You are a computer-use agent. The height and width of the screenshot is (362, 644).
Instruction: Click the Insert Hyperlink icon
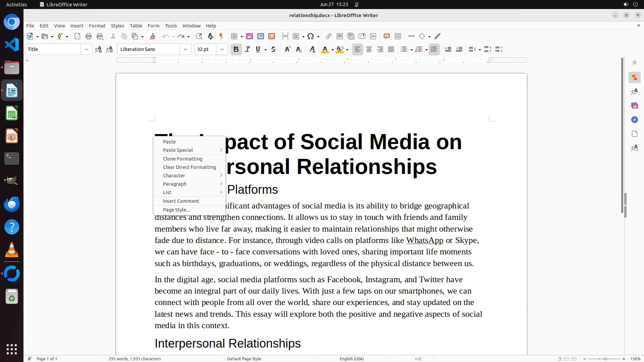(x=329, y=37)
